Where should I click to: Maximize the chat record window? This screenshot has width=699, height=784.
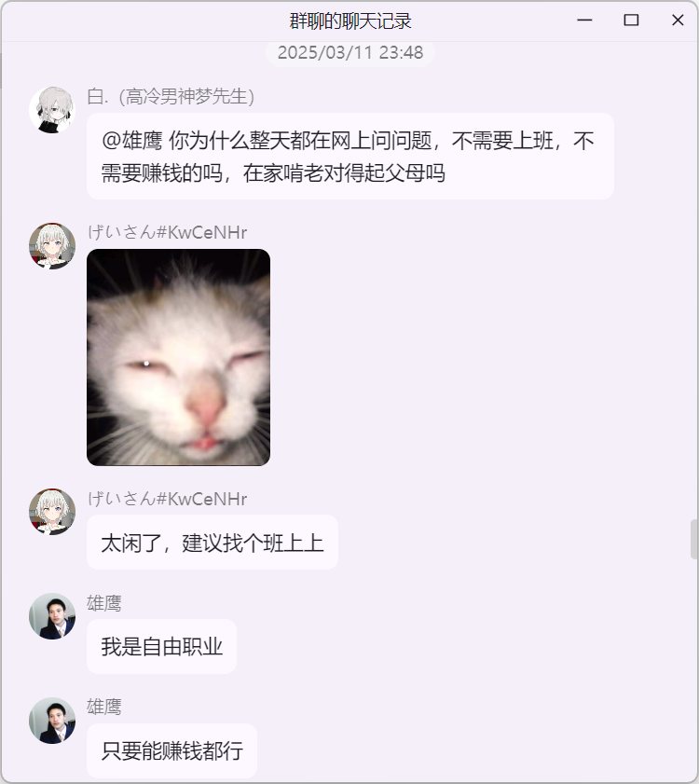tap(631, 20)
